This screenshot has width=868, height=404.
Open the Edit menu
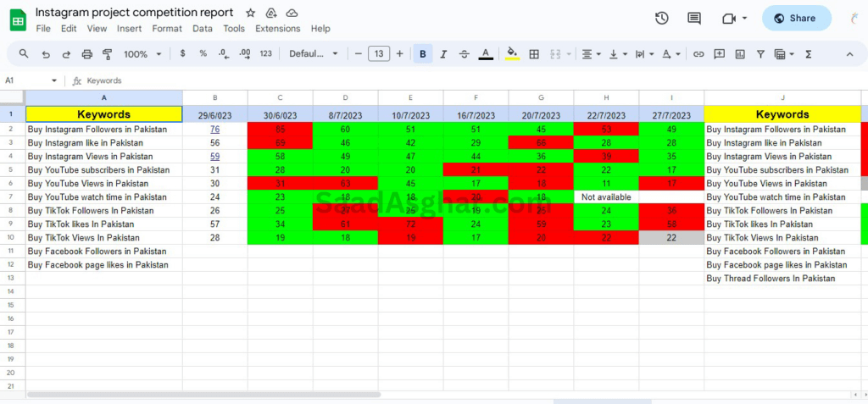pyautogui.click(x=69, y=28)
